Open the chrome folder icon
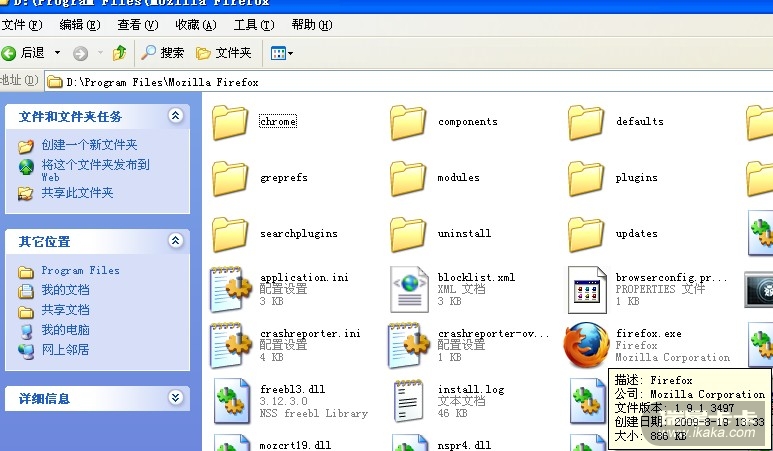The image size is (773, 451). [x=230, y=122]
